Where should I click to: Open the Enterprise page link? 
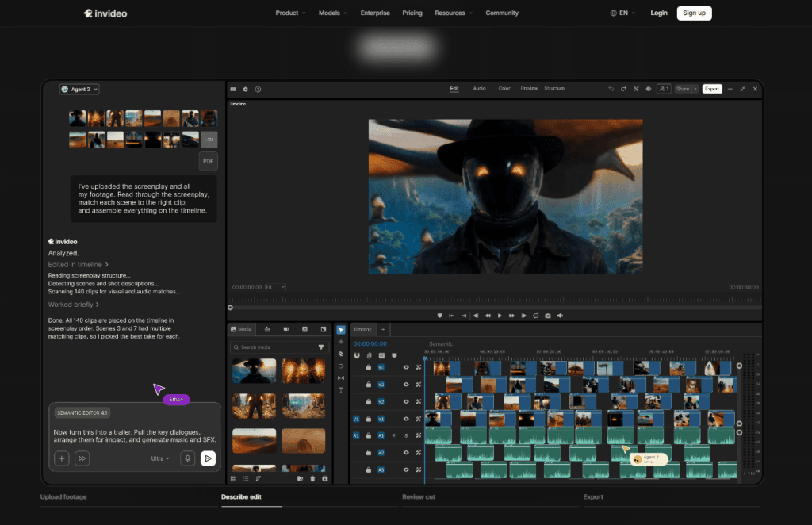click(x=375, y=13)
